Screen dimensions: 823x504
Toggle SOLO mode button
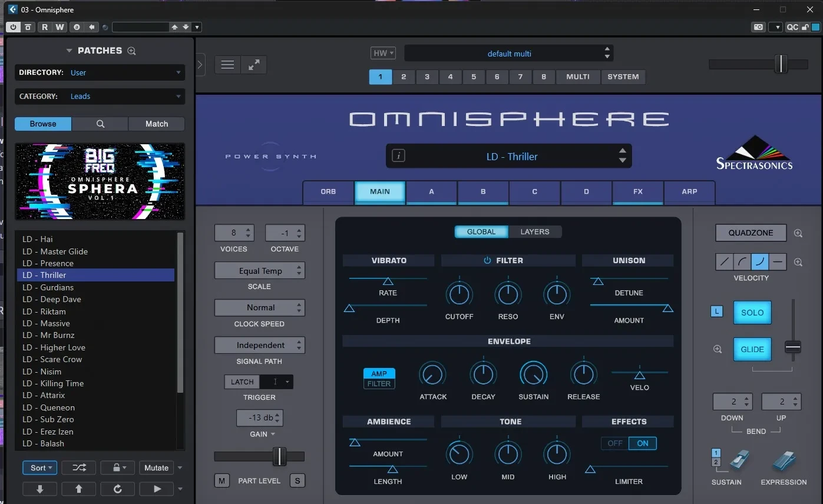coord(752,313)
